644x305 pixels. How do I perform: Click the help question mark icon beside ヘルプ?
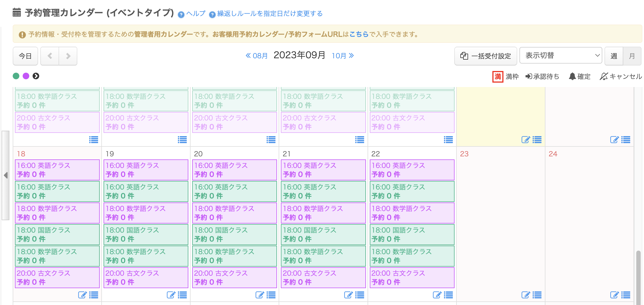tap(181, 15)
